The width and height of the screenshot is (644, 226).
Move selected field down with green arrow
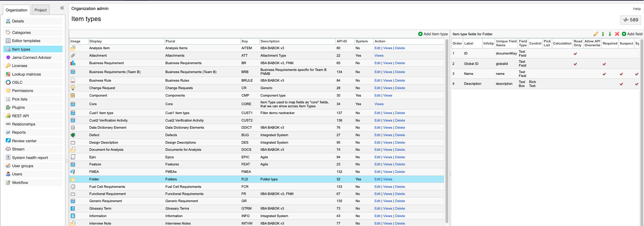tap(610, 34)
